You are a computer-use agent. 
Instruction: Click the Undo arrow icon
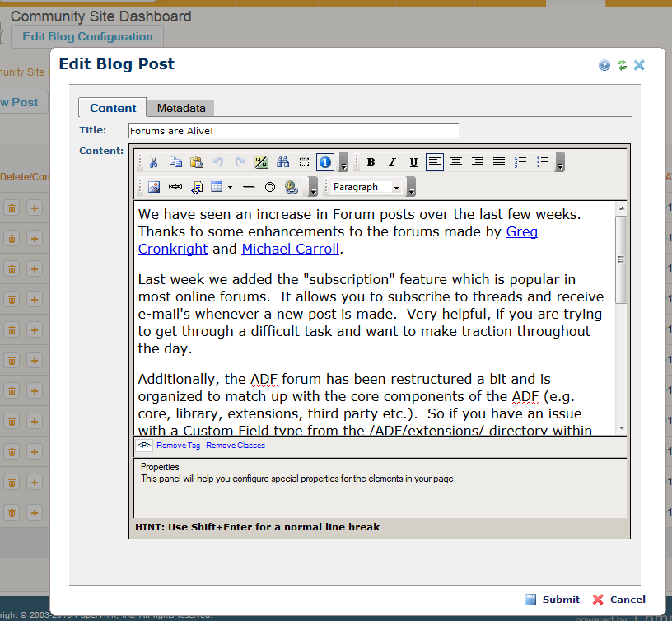click(218, 162)
